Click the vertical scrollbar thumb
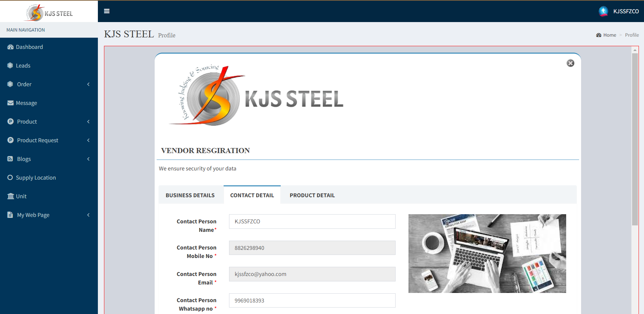 (x=635, y=139)
